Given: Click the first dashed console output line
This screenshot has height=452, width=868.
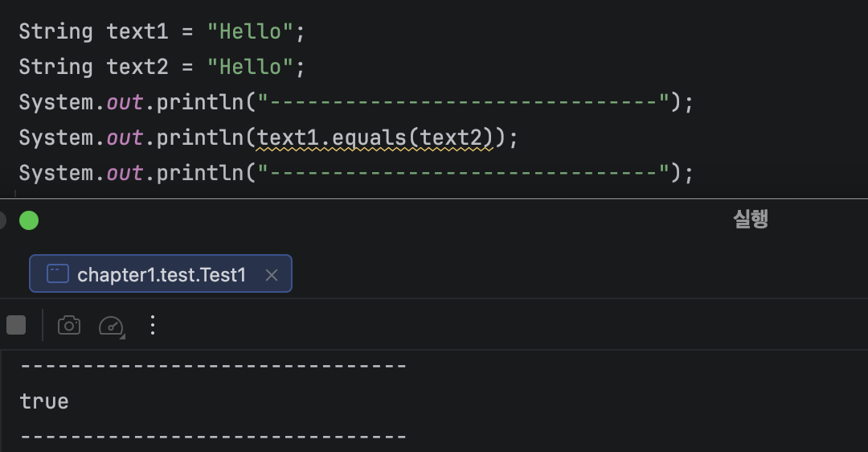Looking at the screenshot, I should coord(213,366).
